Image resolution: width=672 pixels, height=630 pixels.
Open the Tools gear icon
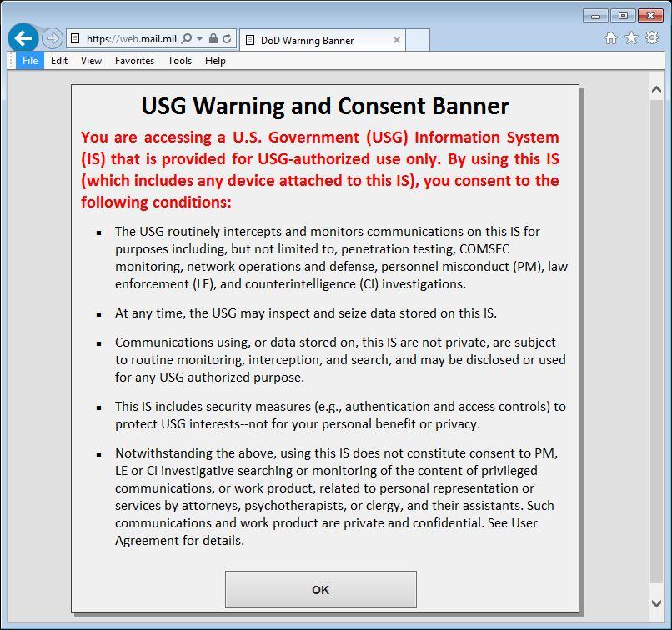point(651,38)
